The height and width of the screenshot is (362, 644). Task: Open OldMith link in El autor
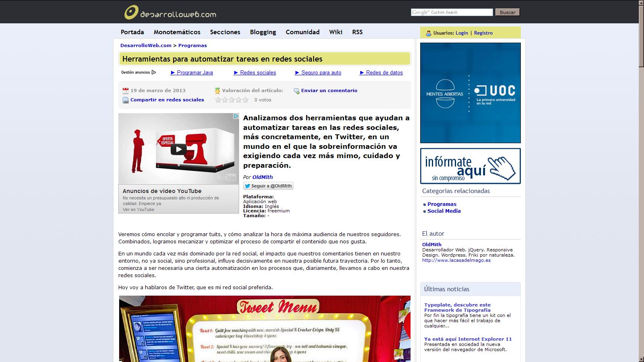[431, 245]
